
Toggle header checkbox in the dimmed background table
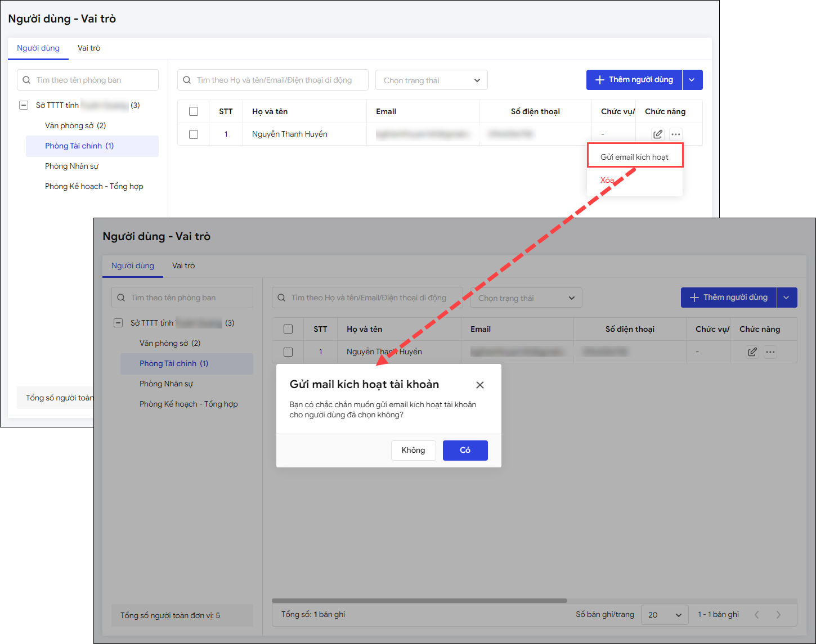click(x=288, y=329)
